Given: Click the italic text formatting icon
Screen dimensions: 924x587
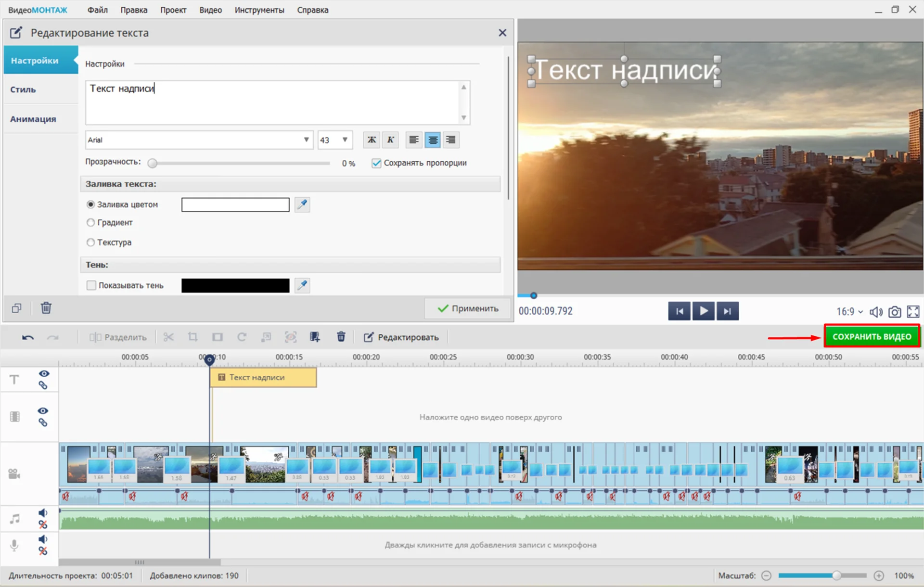Looking at the screenshot, I should 390,140.
